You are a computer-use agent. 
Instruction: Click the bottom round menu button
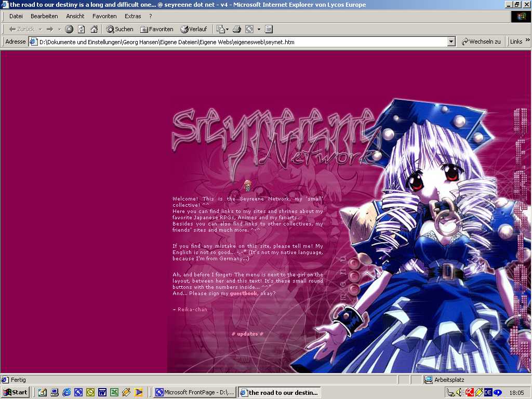[353, 289]
